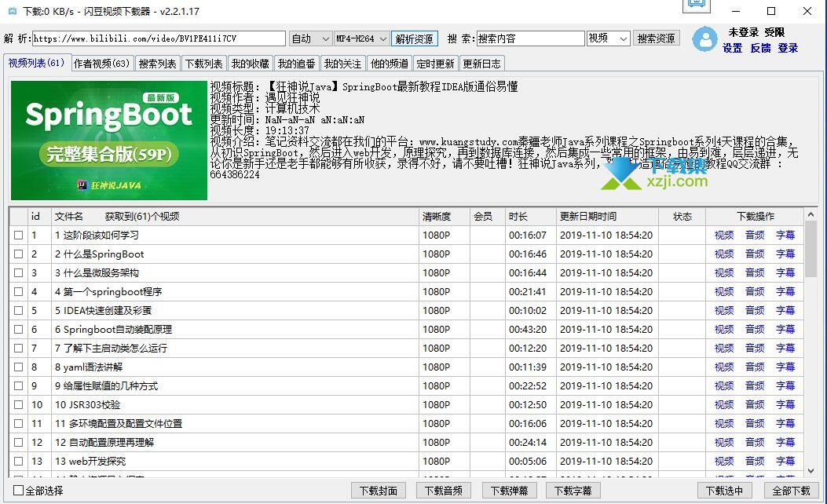Click 下载选中 button
The width and height of the screenshot is (827, 504).
pos(724,491)
